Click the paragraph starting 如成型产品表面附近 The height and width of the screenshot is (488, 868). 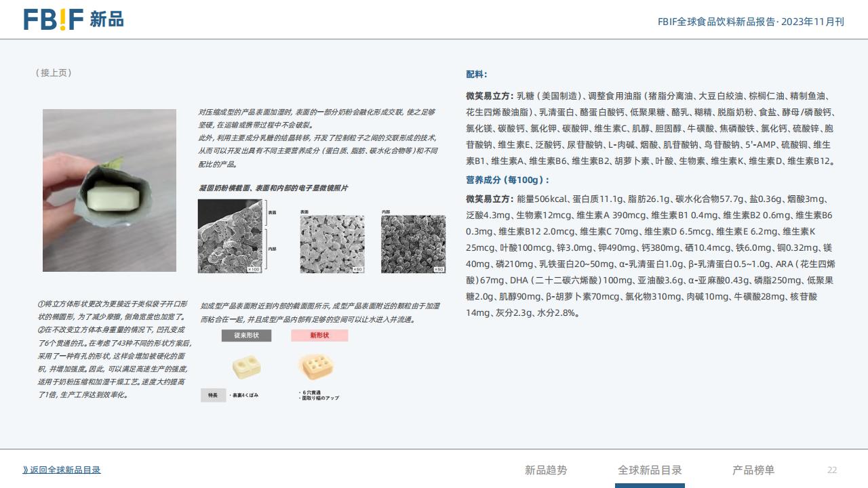(x=319, y=313)
